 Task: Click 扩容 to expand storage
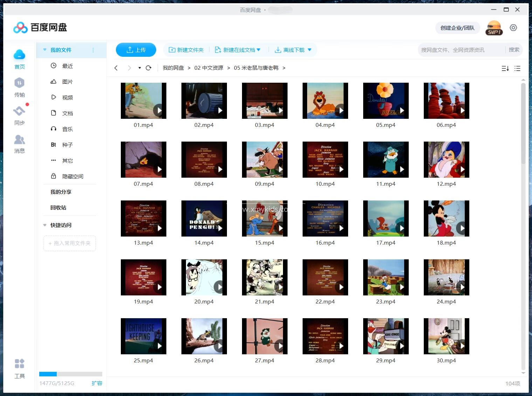point(97,383)
